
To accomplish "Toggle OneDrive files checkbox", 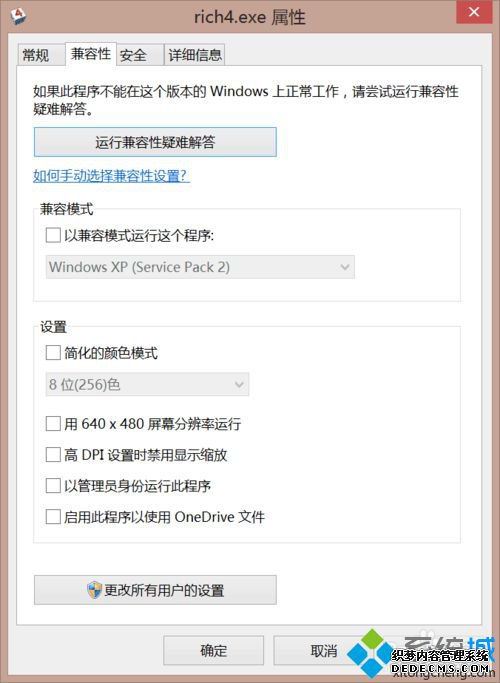I will coord(53,517).
